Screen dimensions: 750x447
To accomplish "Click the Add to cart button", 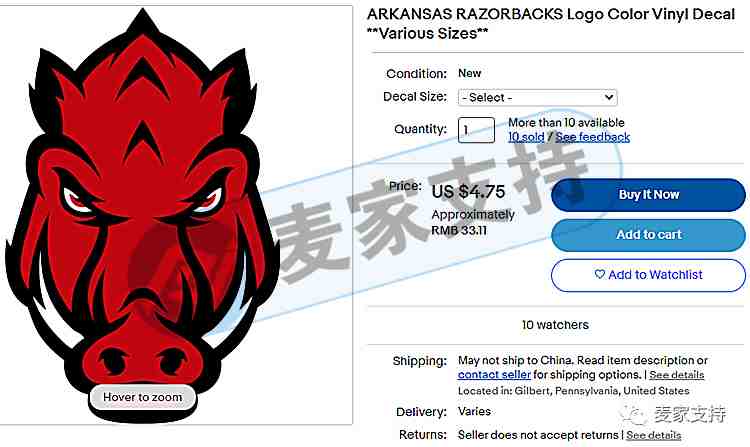I will [648, 235].
